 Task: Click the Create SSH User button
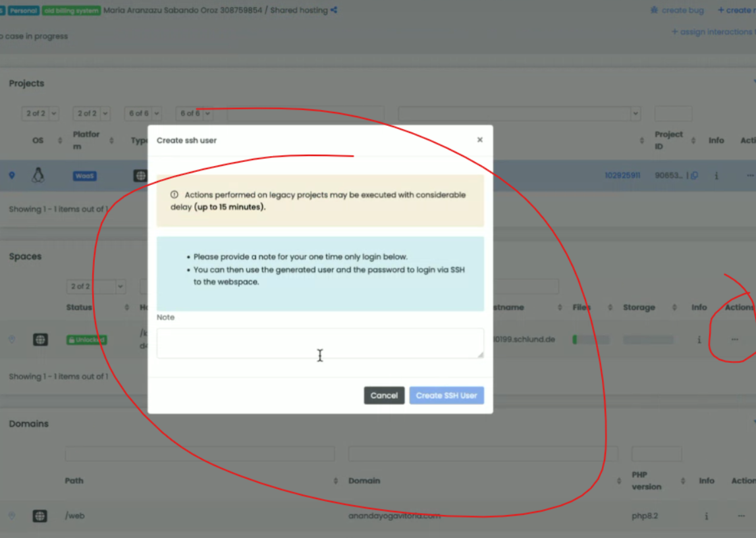point(446,395)
